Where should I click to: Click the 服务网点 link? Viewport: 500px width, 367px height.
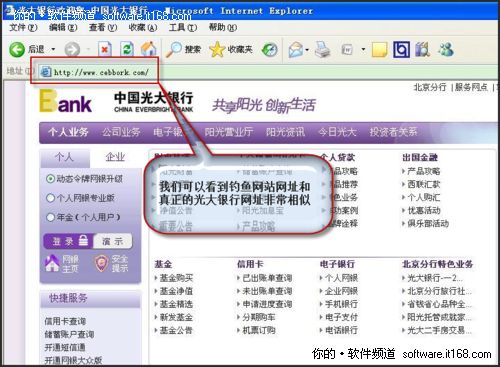tap(471, 87)
